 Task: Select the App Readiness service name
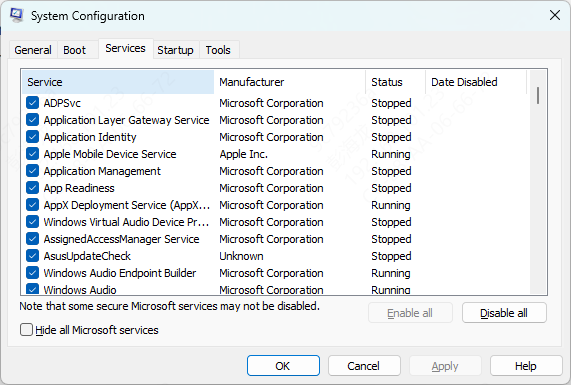point(79,188)
